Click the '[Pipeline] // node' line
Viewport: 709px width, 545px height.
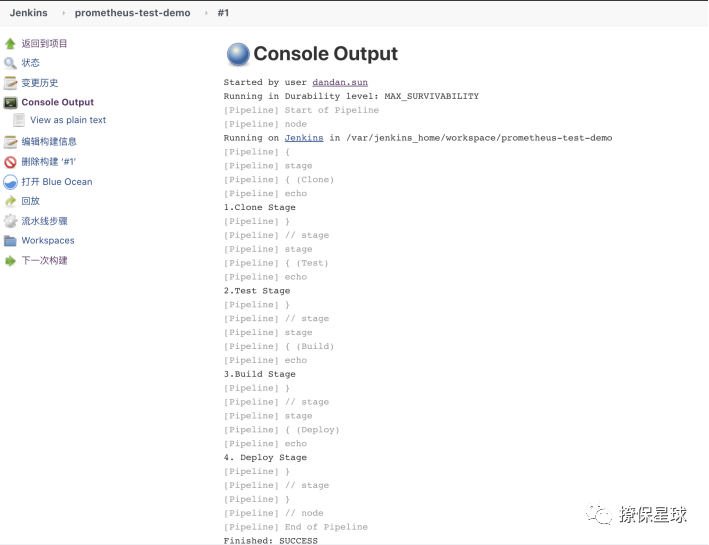pyautogui.click(x=274, y=513)
